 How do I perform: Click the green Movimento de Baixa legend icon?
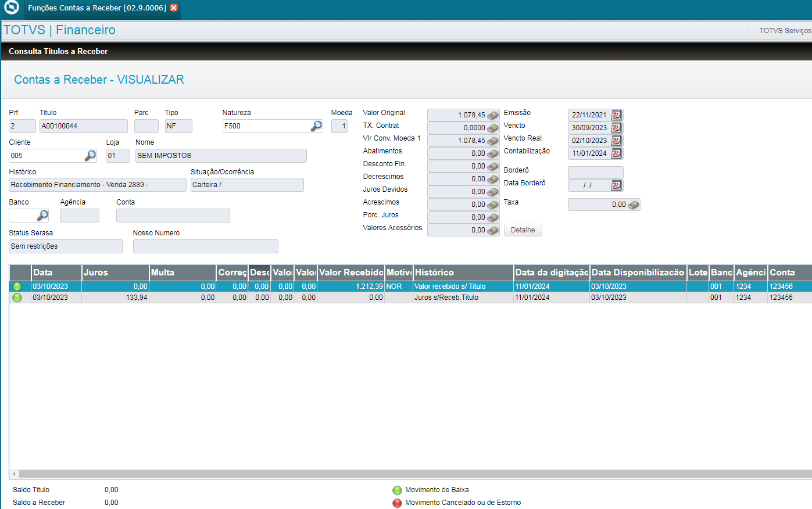pyautogui.click(x=397, y=490)
